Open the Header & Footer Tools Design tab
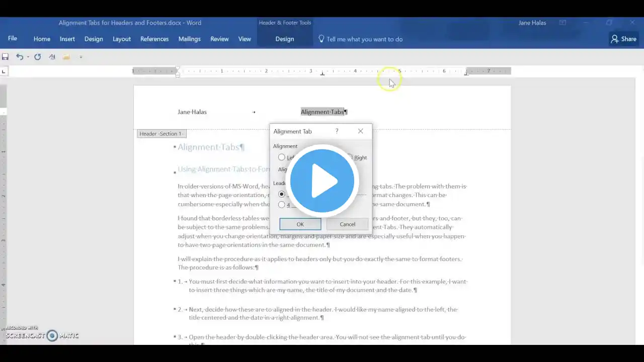Viewport: 644px width, 362px height. 285,39
